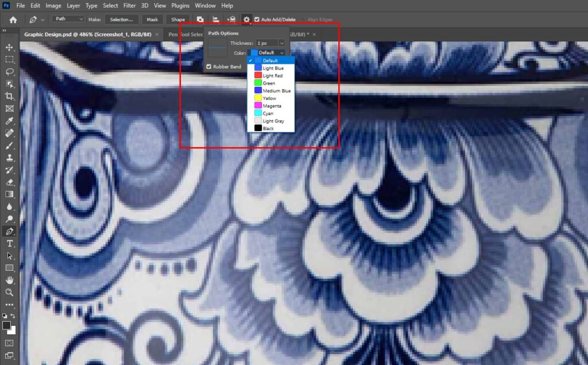Image resolution: width=588 pixels, height=365 pixels.
Task: Choose Magenta from the color list
Action: tap(271, 106)
